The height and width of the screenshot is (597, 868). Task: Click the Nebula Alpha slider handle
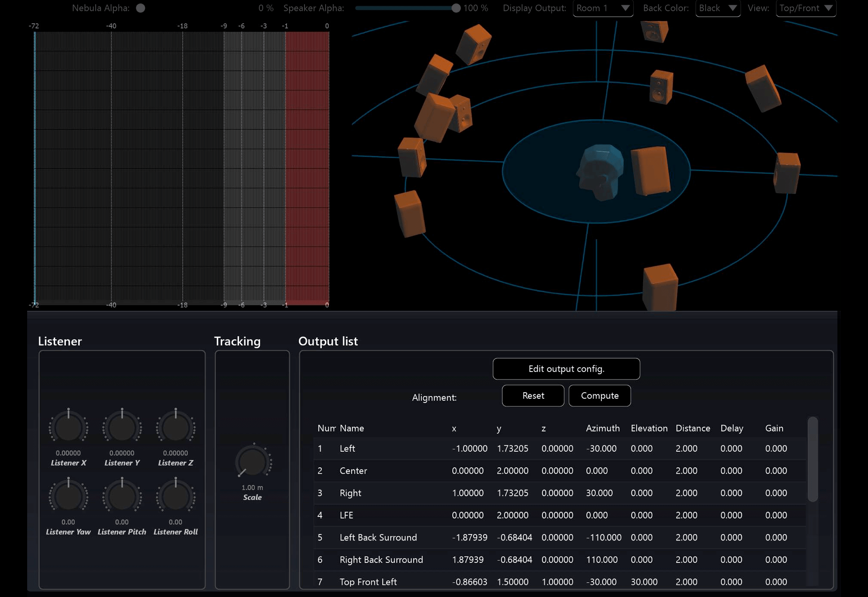coord(140,8)
